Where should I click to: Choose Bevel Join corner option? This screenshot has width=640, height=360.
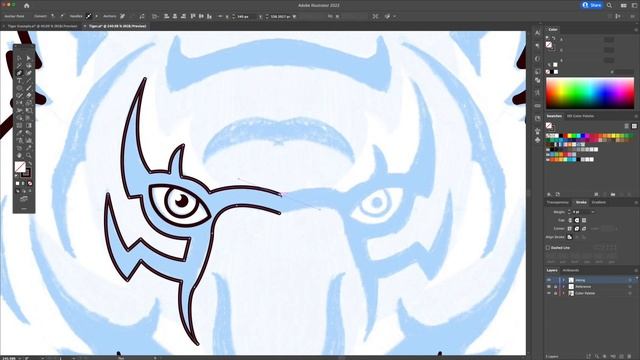[584, 228]
